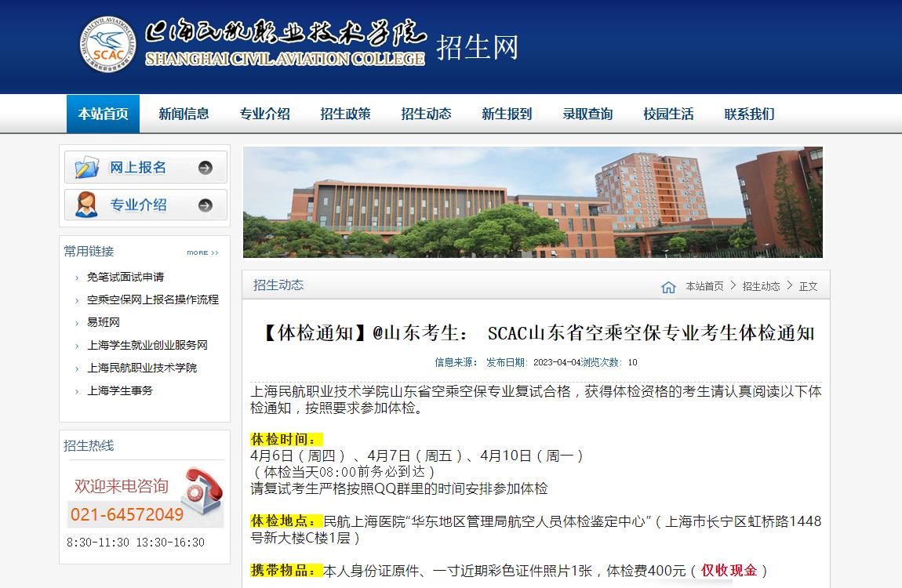Click the 欢迎来电咨询 text
902x588 pixels.
point(122,486)
